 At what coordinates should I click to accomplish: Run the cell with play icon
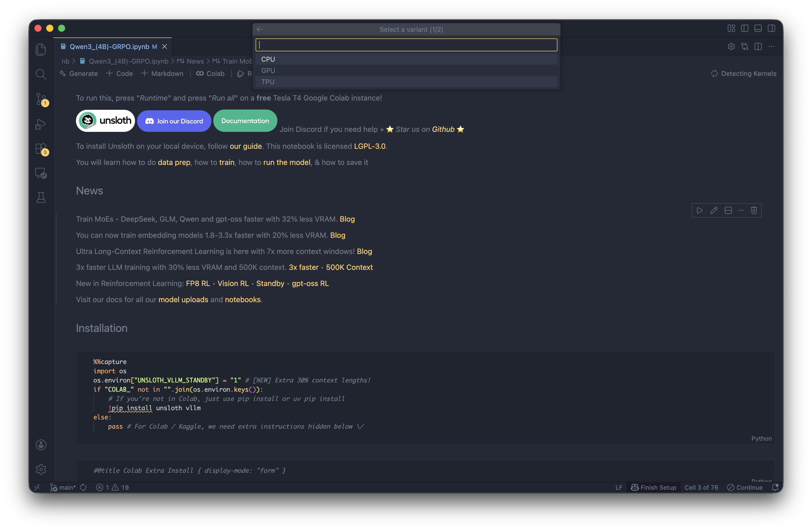pyautogui.click(x=700, y=210)
